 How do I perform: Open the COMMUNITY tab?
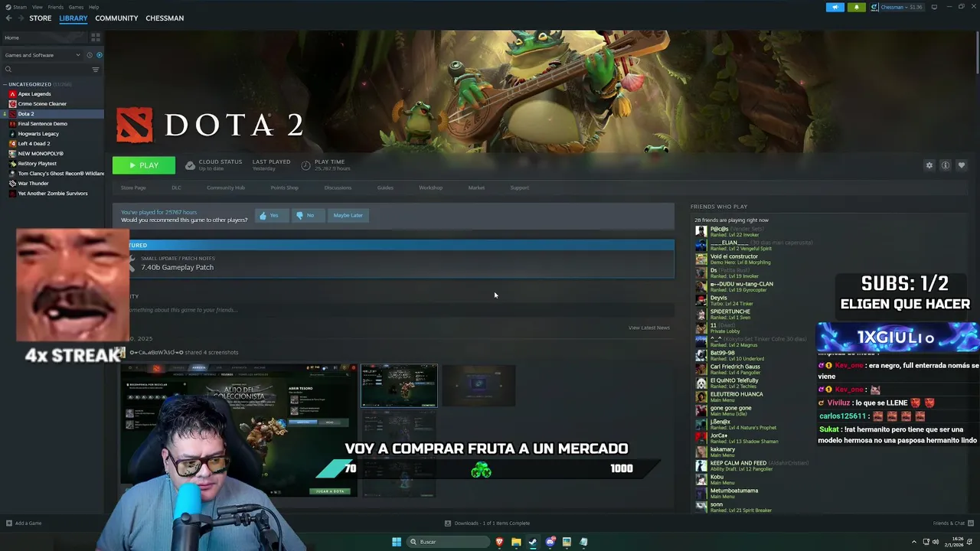coord(116,18)
